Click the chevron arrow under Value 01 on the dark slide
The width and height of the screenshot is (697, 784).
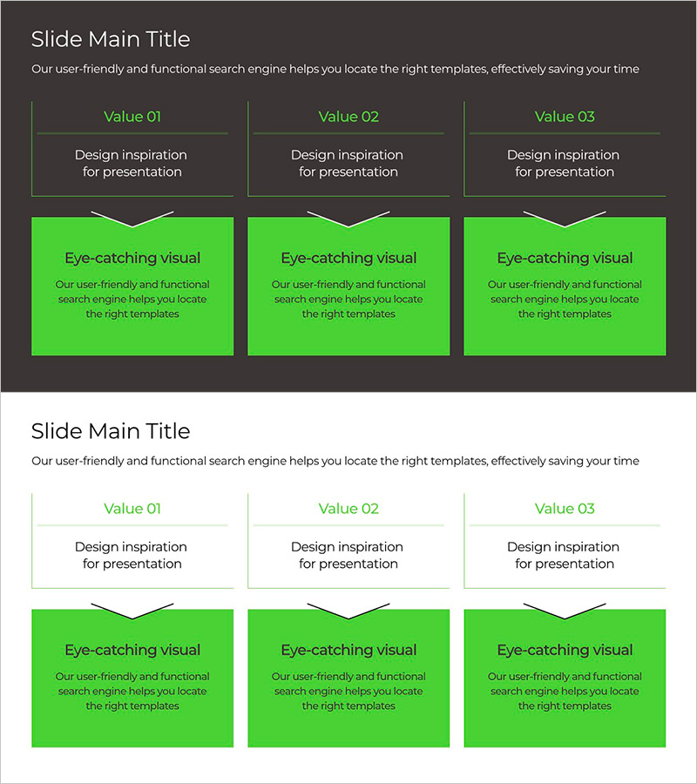[132, 220]
